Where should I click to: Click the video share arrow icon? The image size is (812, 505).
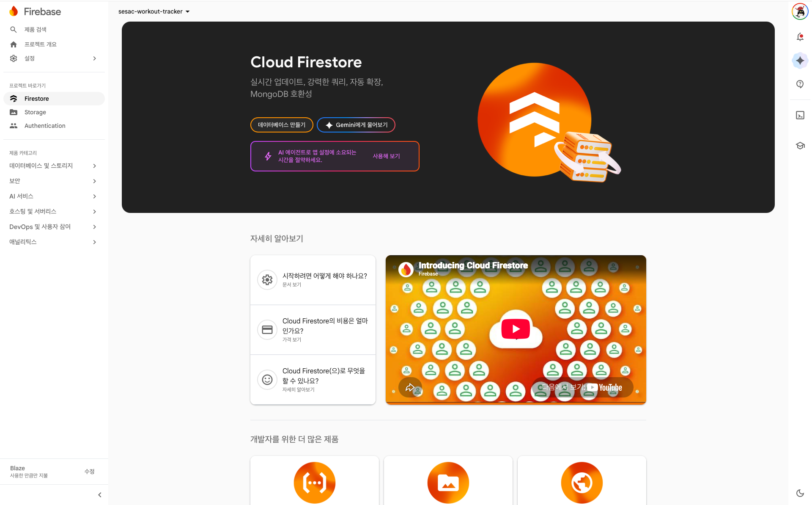[410, 387]
